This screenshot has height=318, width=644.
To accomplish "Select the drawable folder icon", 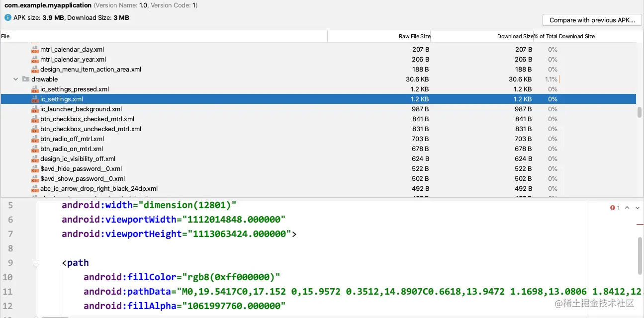I will [x=26, y=79].
